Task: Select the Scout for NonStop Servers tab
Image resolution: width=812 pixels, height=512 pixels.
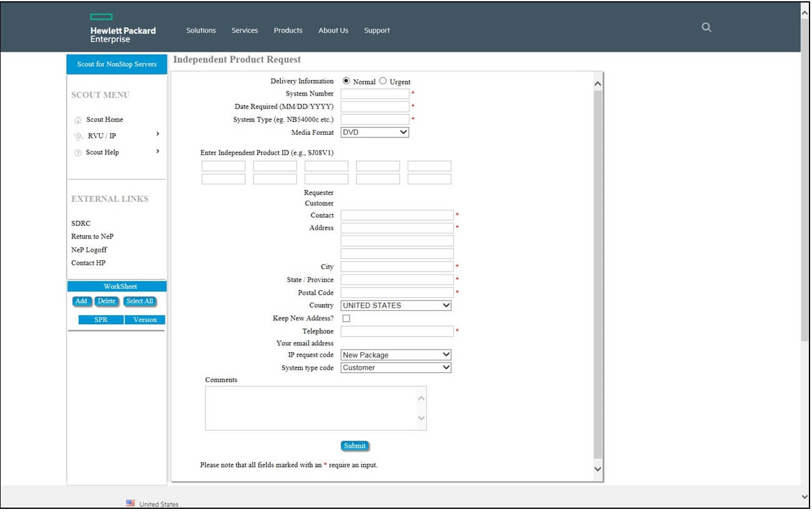Action: coord(117,64)
